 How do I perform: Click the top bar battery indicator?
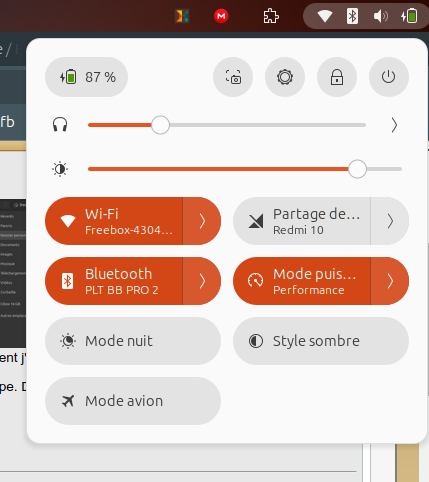(x=409, y=16)
